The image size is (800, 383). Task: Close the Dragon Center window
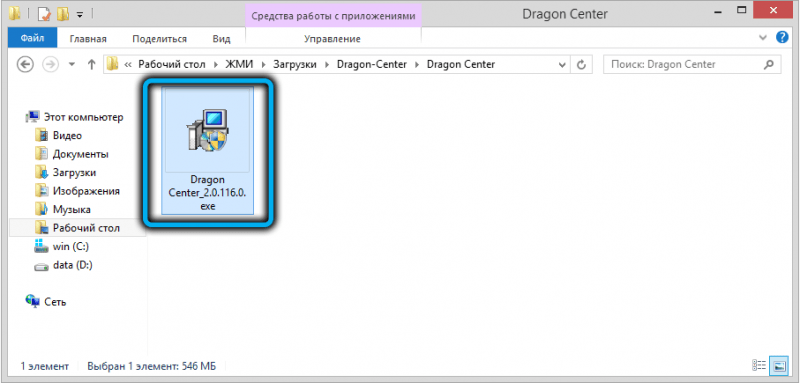(x=773, y=9)
